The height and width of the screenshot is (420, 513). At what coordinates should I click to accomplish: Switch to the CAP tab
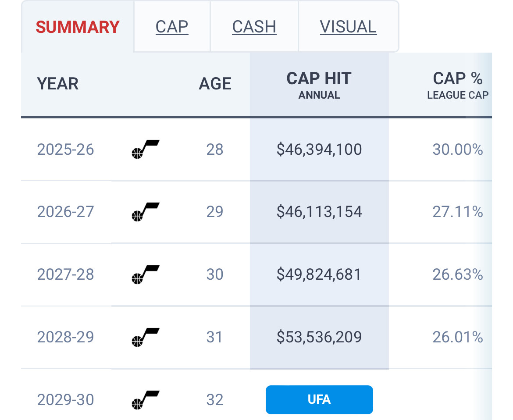click(172, 27)
